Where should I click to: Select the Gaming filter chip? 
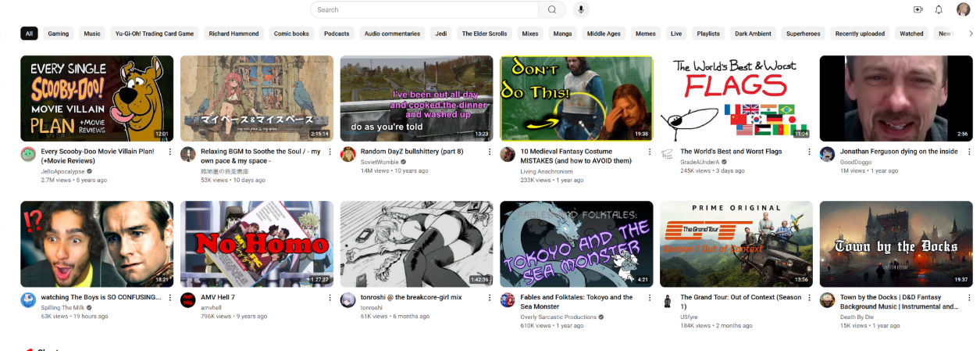(59, 34)
